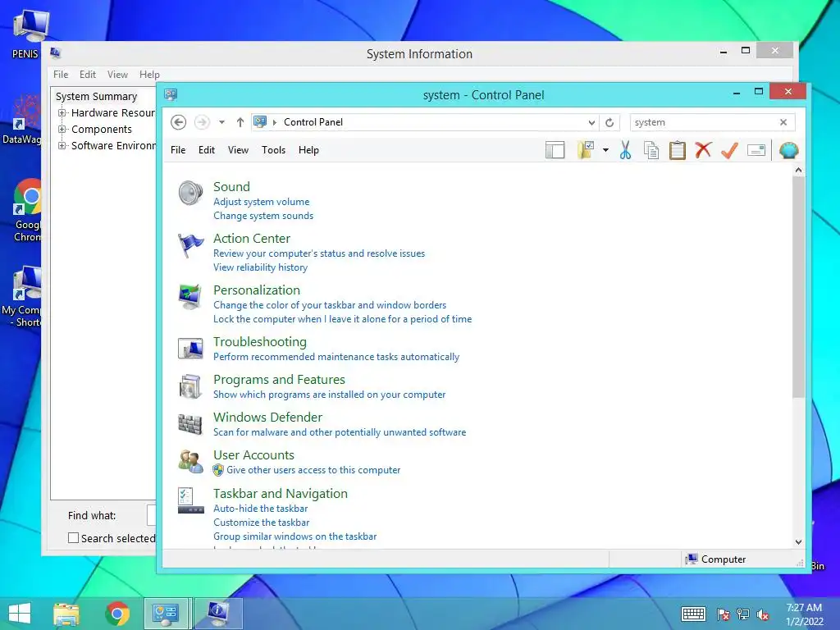
Task: Click Show which programs are installed link
Action: click(x=330, y=394)
